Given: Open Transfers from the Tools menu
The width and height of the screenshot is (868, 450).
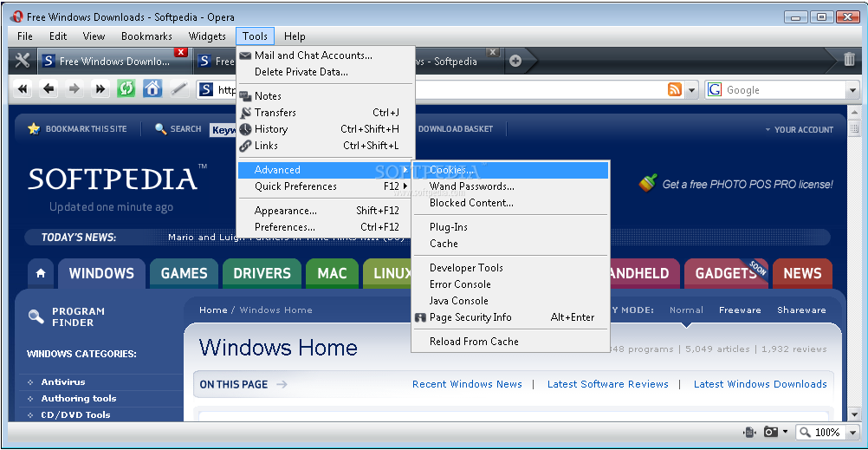Looking at the screenshot, I should click(x=325, y=113).
